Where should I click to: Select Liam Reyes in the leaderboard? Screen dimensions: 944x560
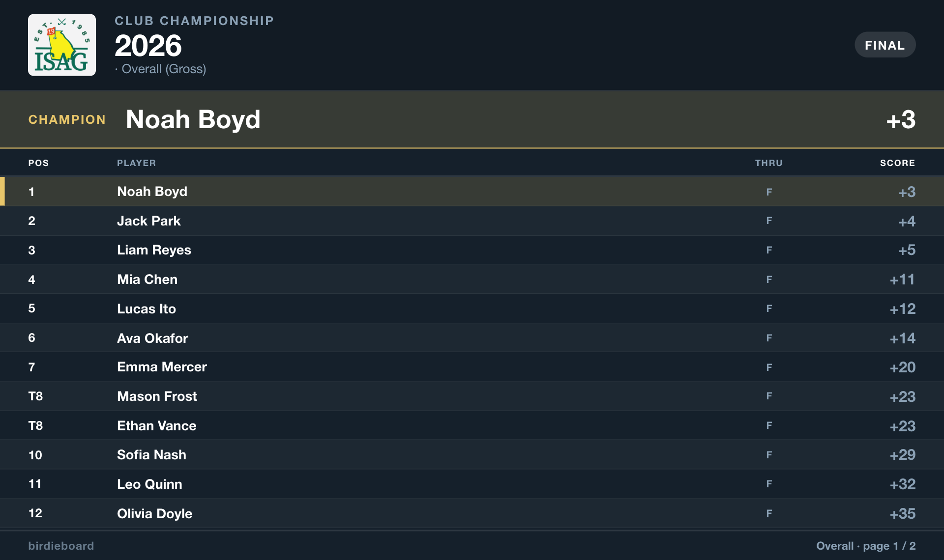click(x=472, y=250)
